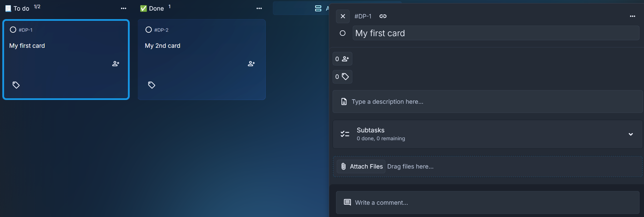Close the #DP-1 card detail panel

(x=343, y=16)
